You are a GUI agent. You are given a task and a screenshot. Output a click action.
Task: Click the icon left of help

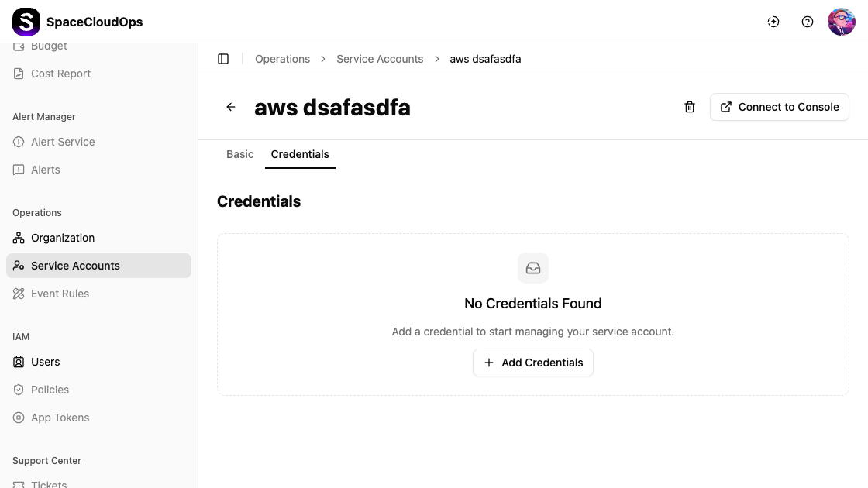click(773, 22)
